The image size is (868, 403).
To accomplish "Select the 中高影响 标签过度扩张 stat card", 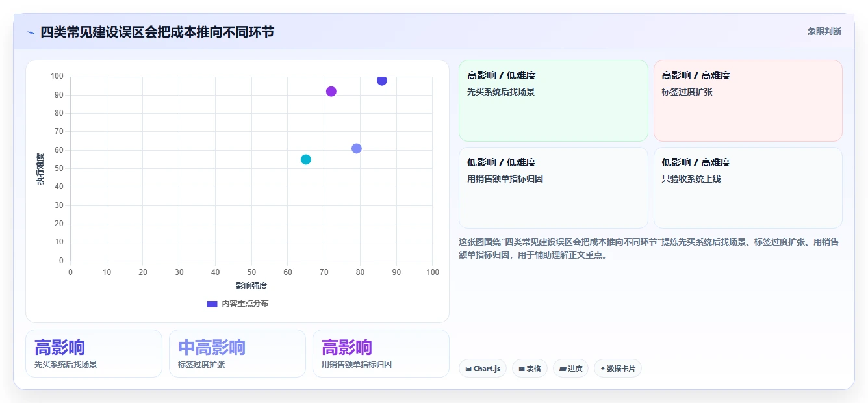I will (x=237, y=354).
